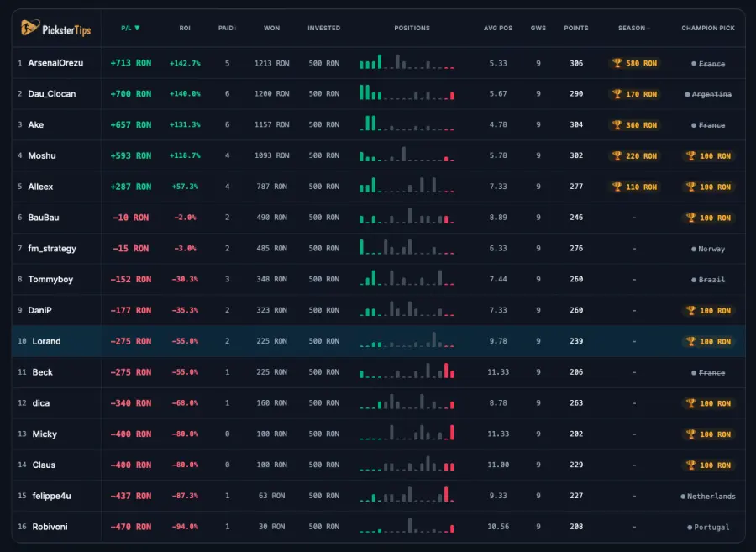Sort by the P/L column arrow
The height and width of the screenshot is (552, 756).
coord(137,28)
